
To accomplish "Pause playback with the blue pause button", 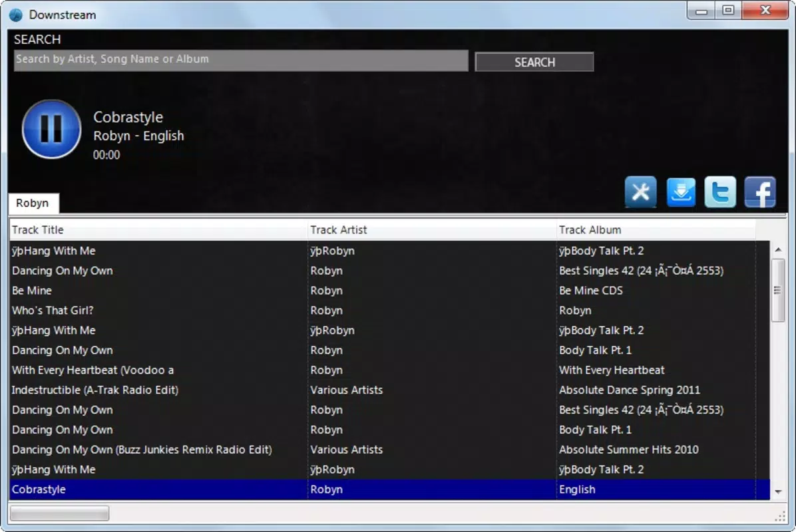I will pyautogui.click(x=51, y=129).
